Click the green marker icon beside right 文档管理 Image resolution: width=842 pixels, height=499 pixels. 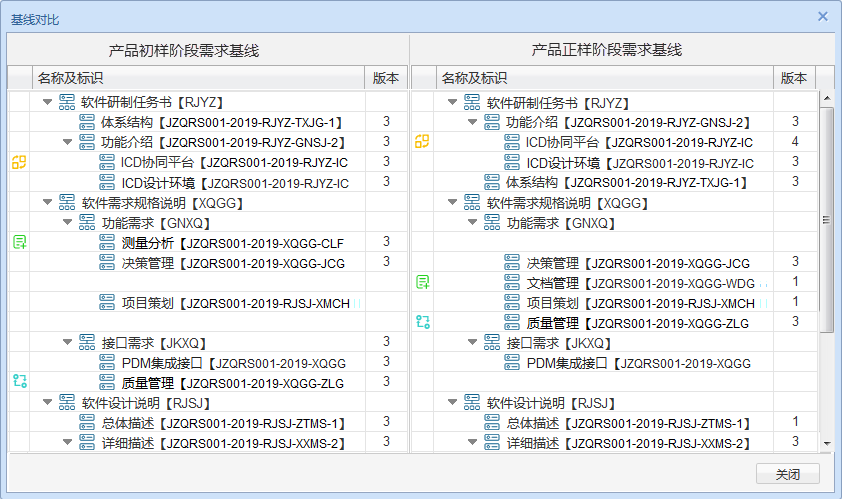tap(423, 282)
